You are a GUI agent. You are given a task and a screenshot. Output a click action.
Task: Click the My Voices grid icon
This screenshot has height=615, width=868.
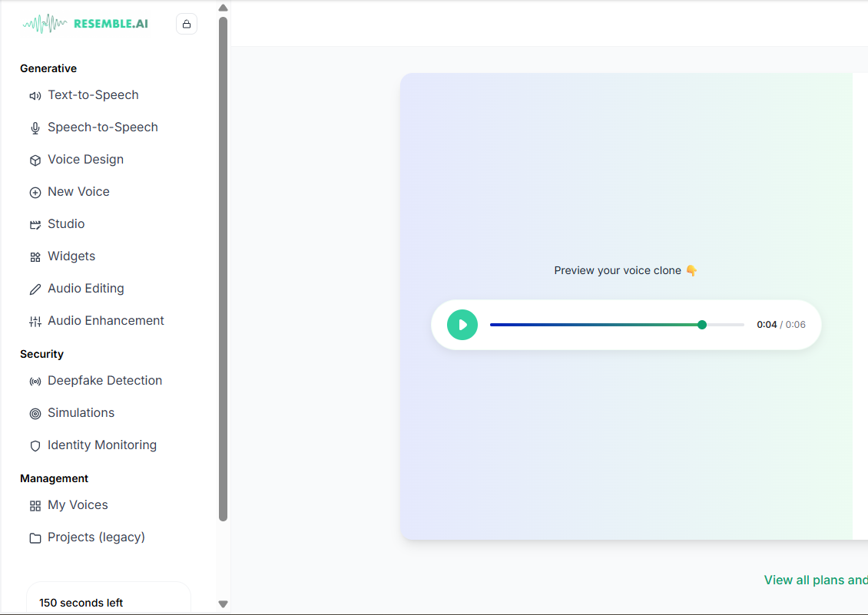(35, 505)
